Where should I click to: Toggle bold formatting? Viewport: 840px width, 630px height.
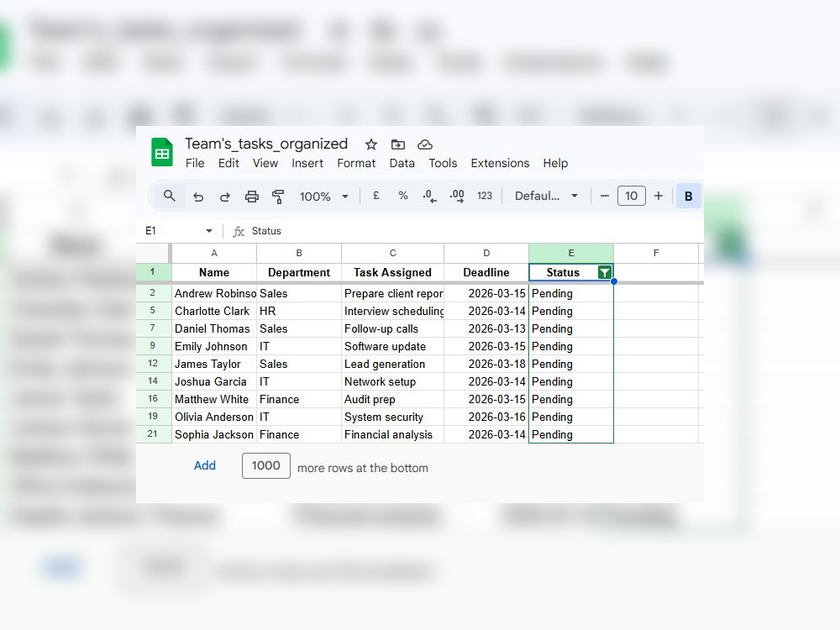(x=689, y=197)
